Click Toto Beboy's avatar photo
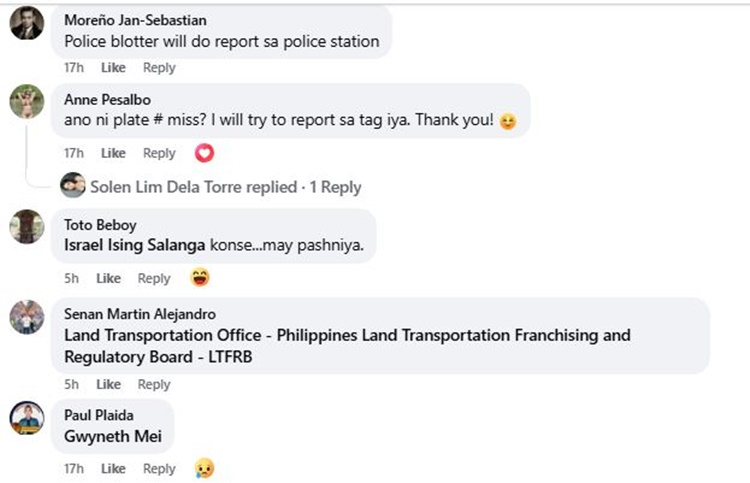This screenshot has height=483, width=750. (27, 227)
